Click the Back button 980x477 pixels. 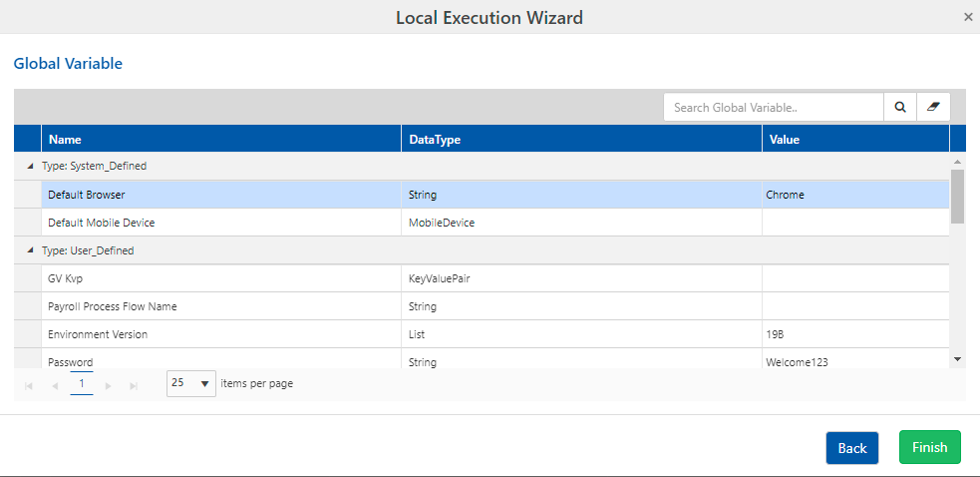click(x=851, y=448)
